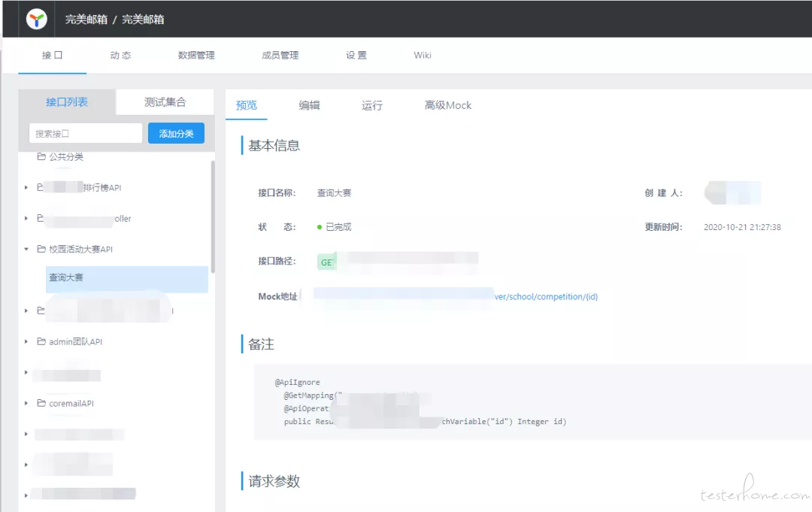Click the 排行榜API folder icon
This screenshot has height=512, width=812.
(41, 187)
